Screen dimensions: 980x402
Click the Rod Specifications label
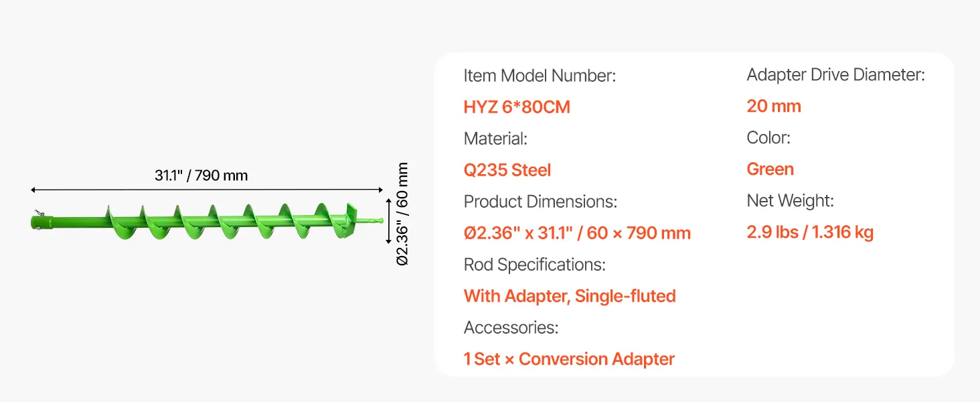pos(534,265)
